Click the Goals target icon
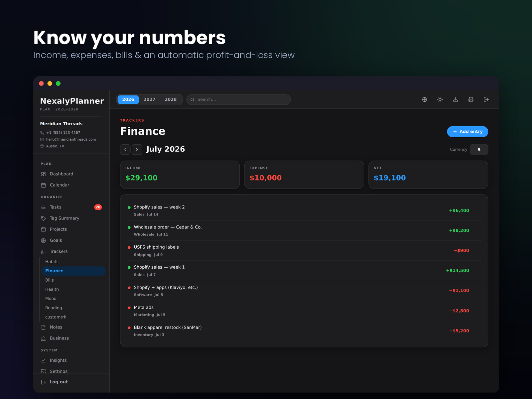The height and width of the screenshot is (399, 532). 43,240
